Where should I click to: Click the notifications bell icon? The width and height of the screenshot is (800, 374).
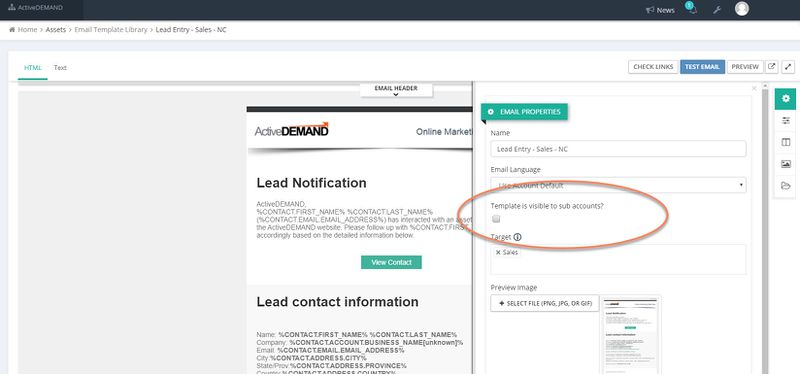[x=692, y=10]
